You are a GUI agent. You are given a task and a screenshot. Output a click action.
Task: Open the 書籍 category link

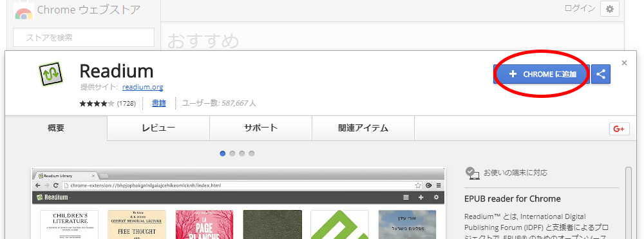click(x=159, y=104)
